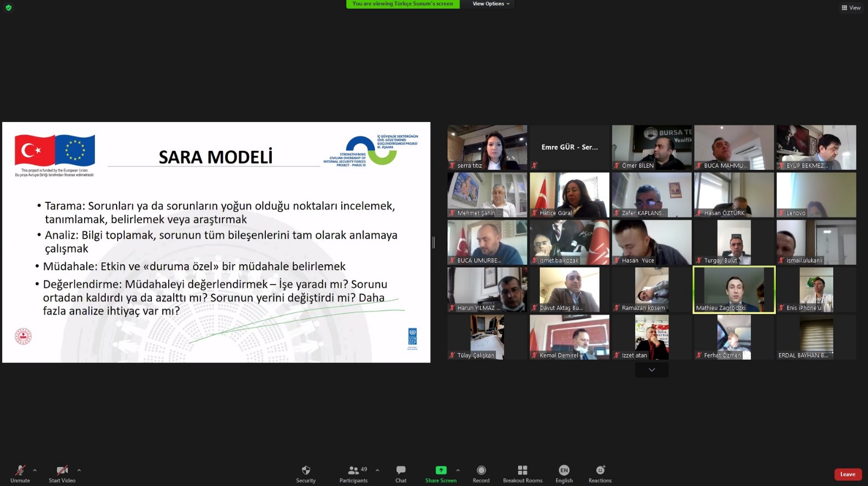The image size is (868, 486).
Task: Expand audio options arrow beside Unmute
Action: (35, 470)
